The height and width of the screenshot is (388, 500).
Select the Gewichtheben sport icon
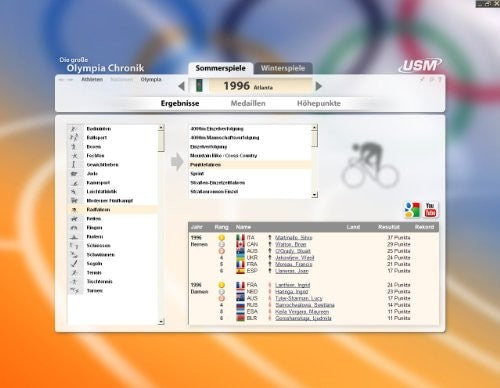click(74, 165)
